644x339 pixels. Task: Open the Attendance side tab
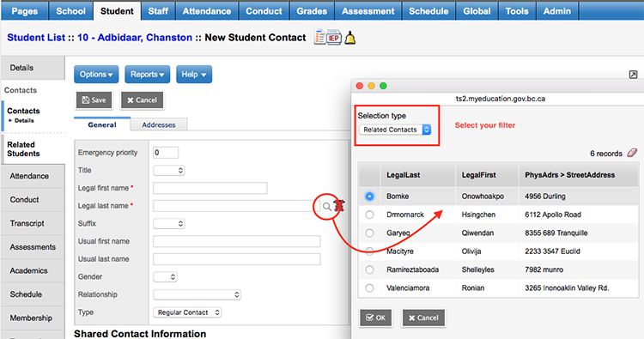[x=33, y=176]
